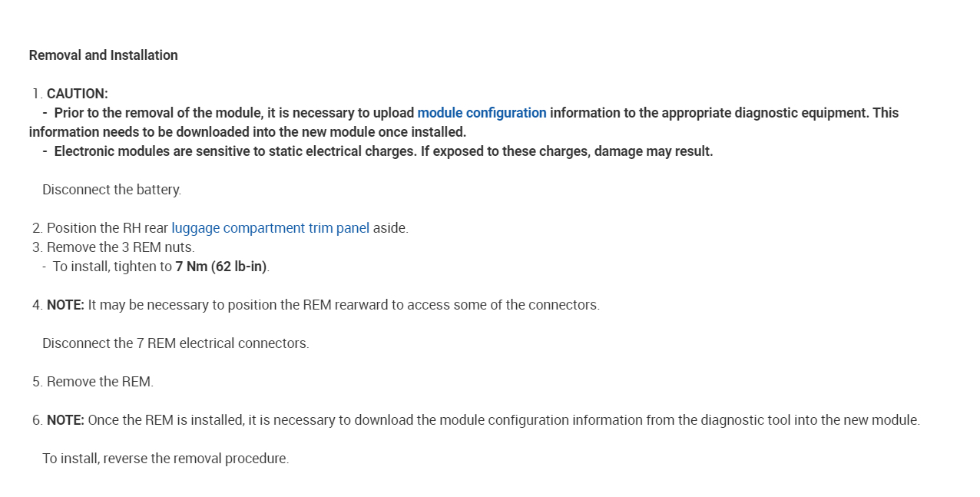The image size is (980, 497).
Task: Click the 'information needs to be downloaded' line
Action: [x=247, y=132]
